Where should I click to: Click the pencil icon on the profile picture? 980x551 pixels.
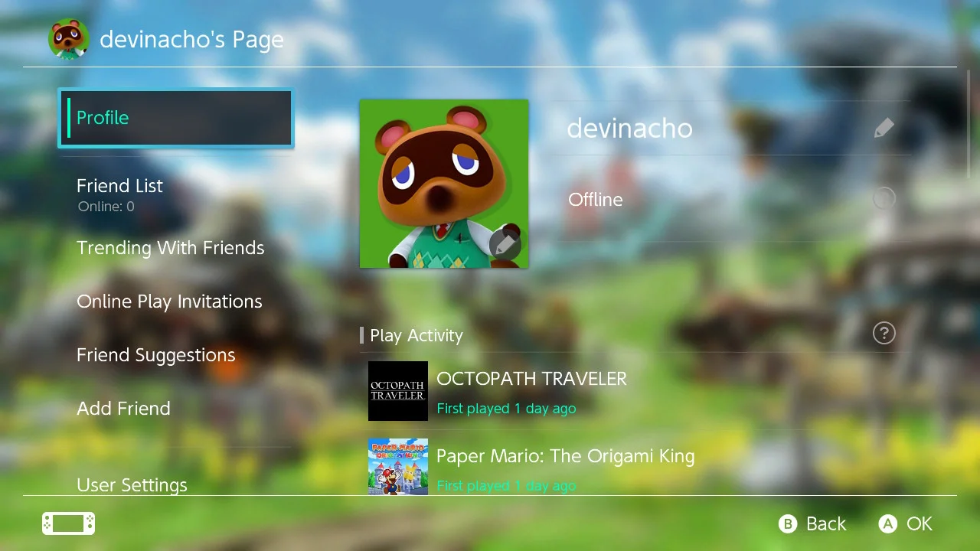point(505,244)
